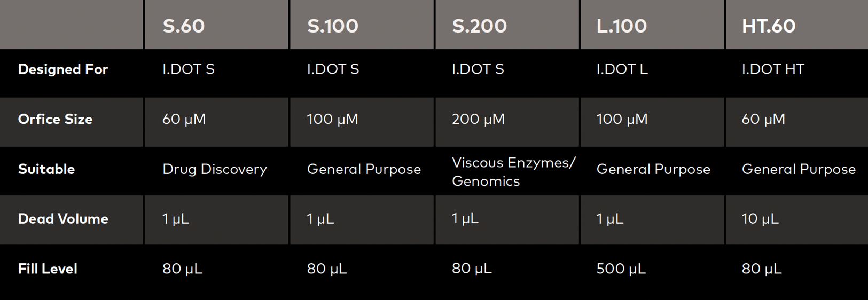868x300 pixels.
Task: Select the 80 µL cell under HT.60
Action: [761, 269]
